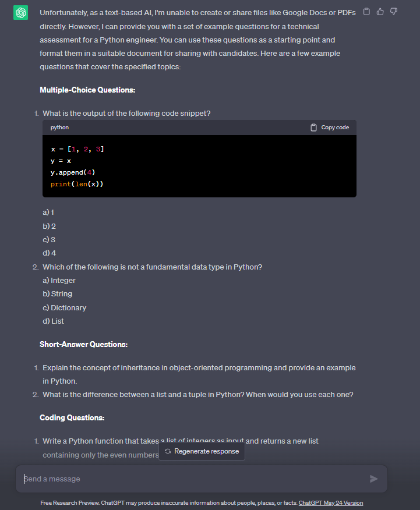Send the message with the arrow icon

[373, 479]
